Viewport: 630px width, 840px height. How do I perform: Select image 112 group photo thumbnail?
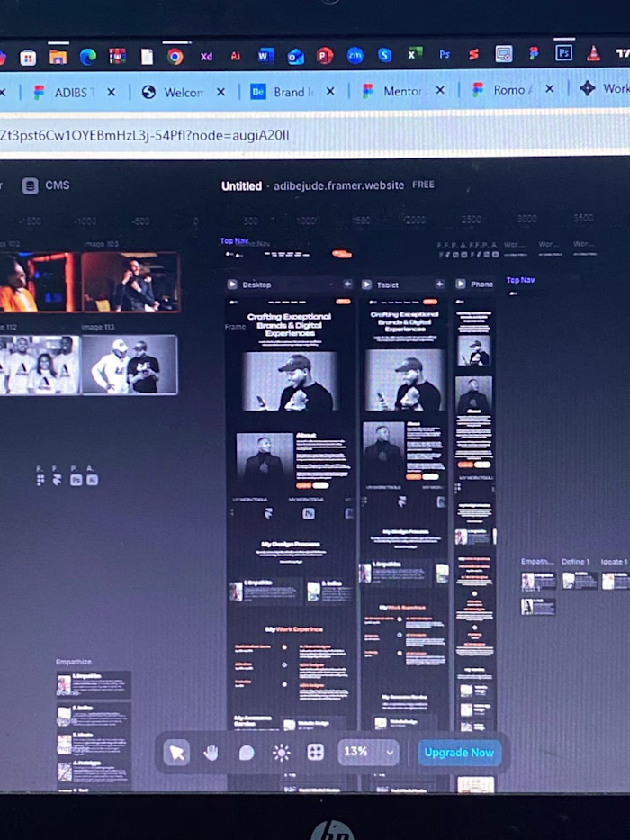pos(40,365)
